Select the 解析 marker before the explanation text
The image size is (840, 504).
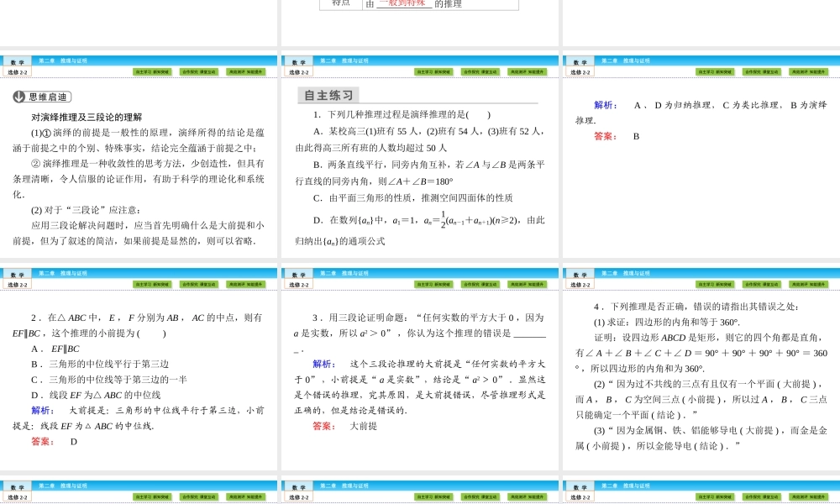click(x=604, y=105)
